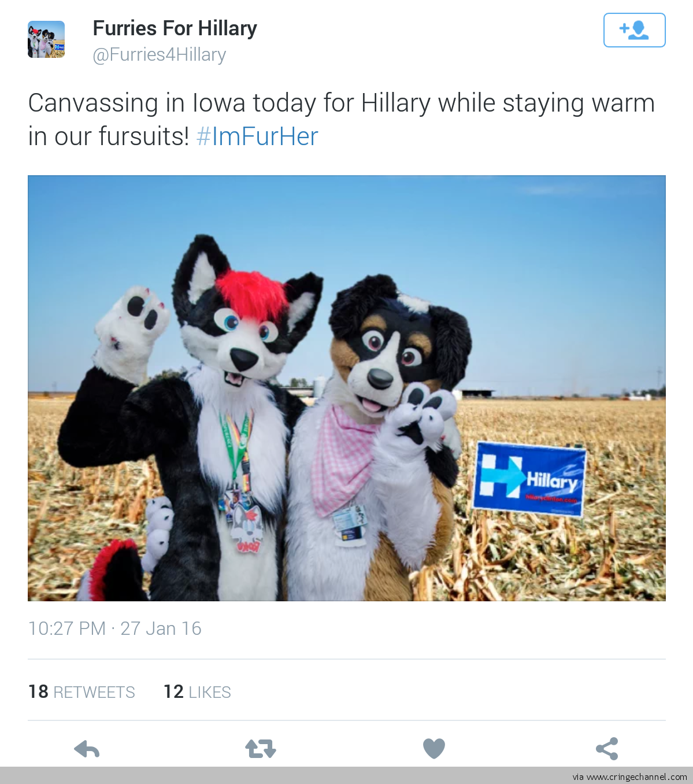View the list of 12 Likes

coord(197,691)
